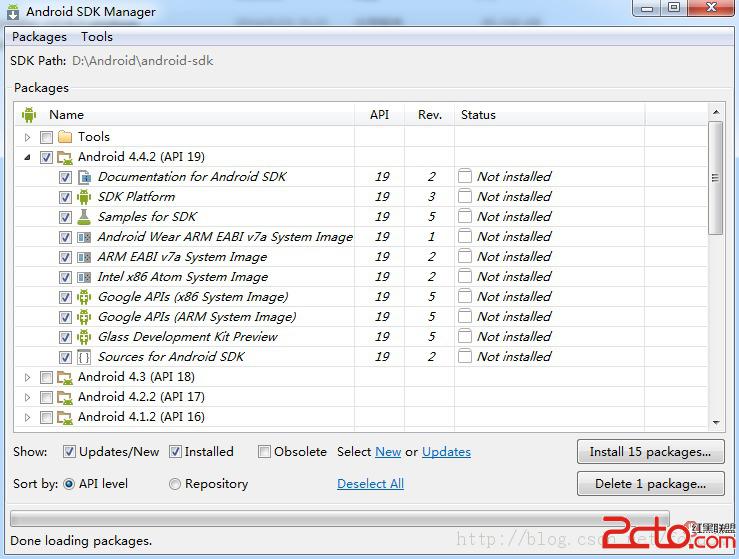Click the Android 4.4.2 (API 19) folder icon

pyautogui.click(x=65, y=157)
